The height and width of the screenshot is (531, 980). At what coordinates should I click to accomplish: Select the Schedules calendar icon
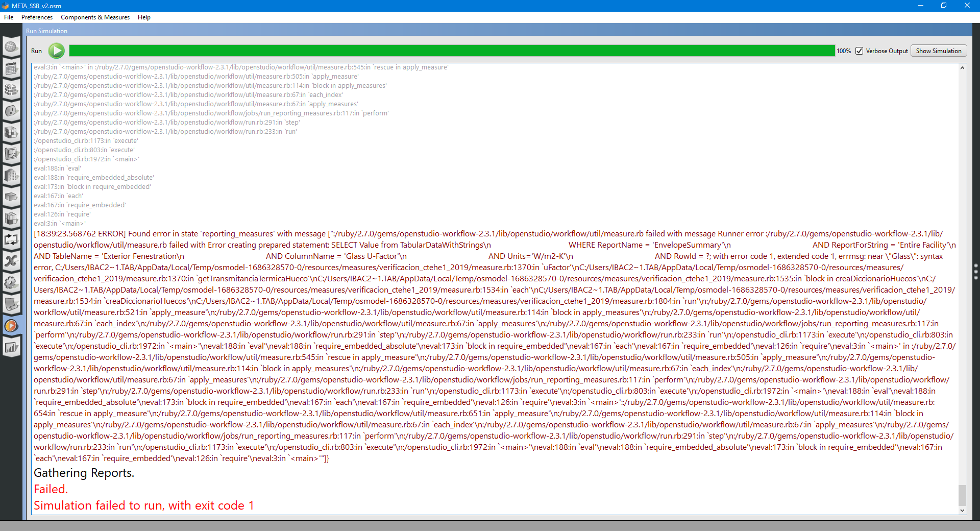(x=11, y=68)
